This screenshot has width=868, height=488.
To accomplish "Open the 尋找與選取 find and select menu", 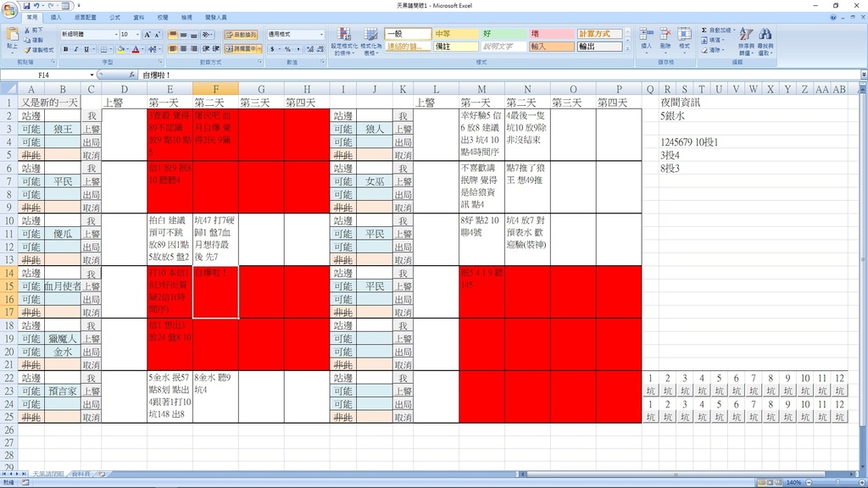I will point(765,42).
